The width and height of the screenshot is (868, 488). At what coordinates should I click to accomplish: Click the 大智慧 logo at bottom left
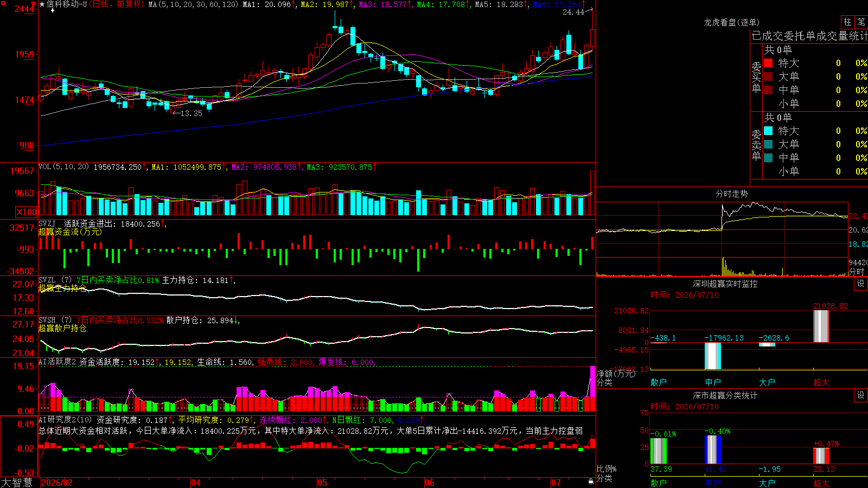[17, 483]
